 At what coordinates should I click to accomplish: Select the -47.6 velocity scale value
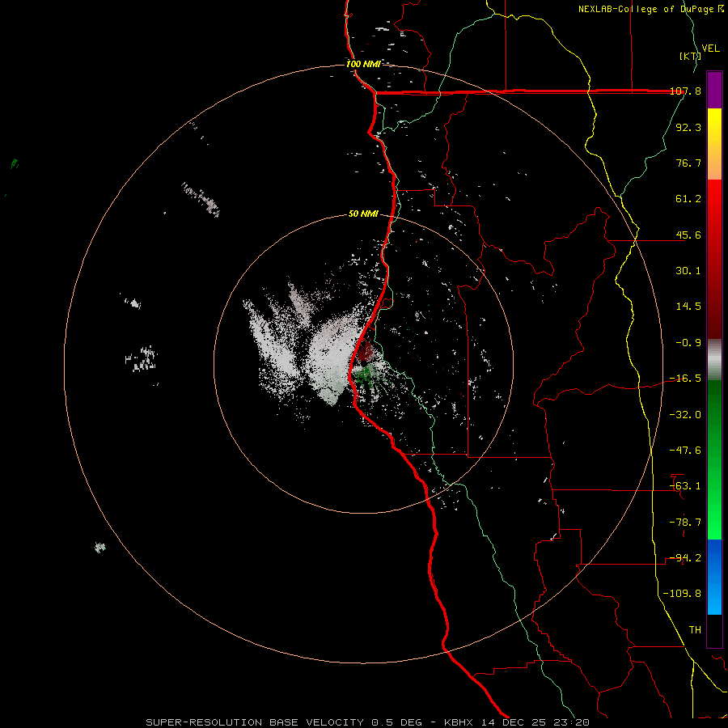(685, 451)
